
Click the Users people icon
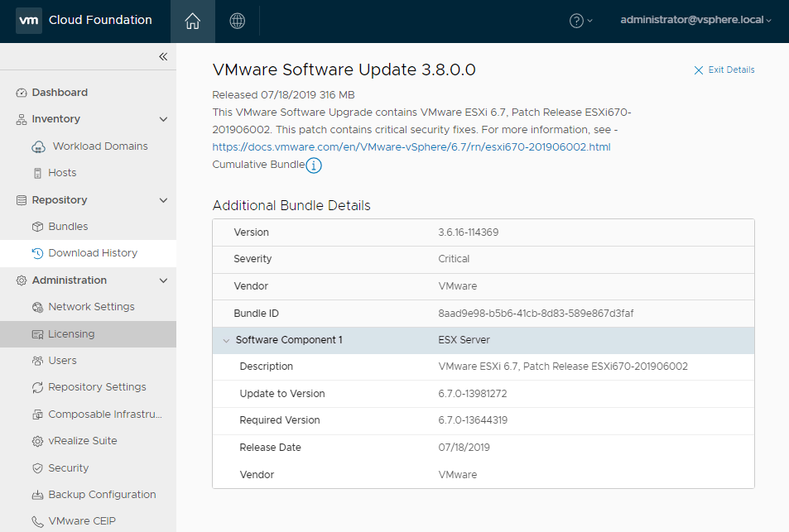[37, 361]
